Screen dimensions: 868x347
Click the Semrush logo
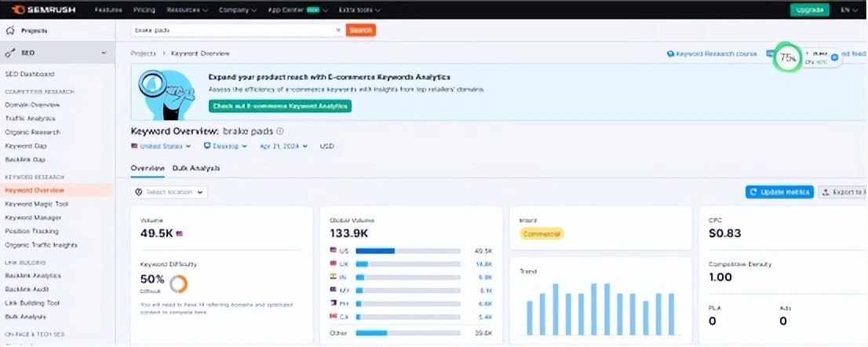(46, 10)
